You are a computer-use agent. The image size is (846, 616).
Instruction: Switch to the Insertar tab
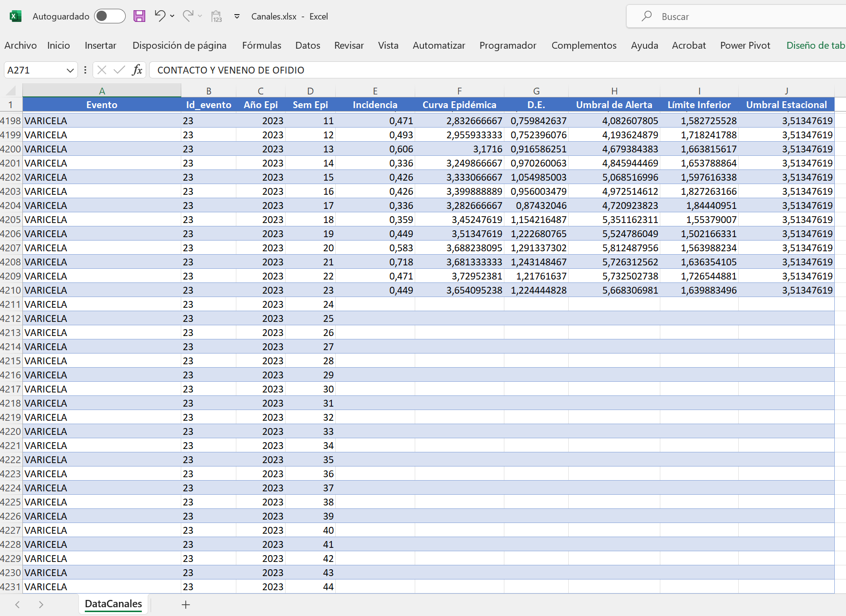[x=100, y=45]
